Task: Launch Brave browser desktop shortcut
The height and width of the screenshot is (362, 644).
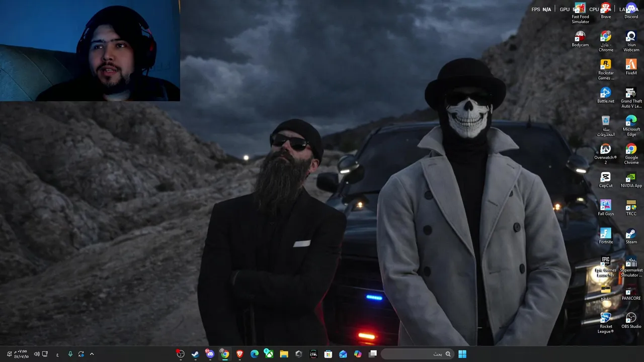Action: point(606,11)
